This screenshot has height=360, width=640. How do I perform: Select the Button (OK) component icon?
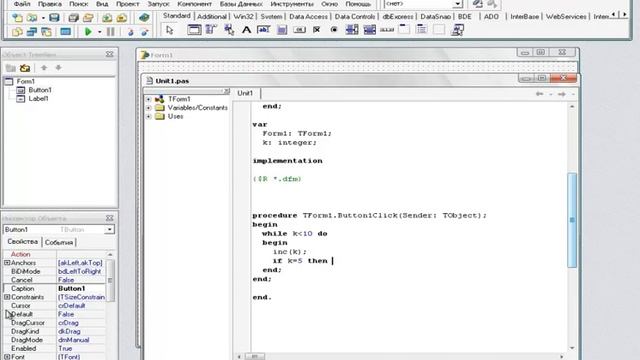tap(299, 30)
